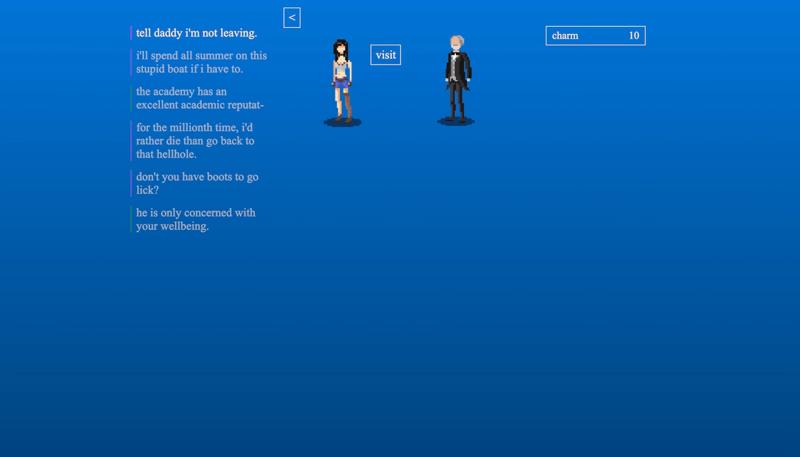Click line "for the millionth time, i'd rather die"
800x457 pixels.
tap(195, 141)
